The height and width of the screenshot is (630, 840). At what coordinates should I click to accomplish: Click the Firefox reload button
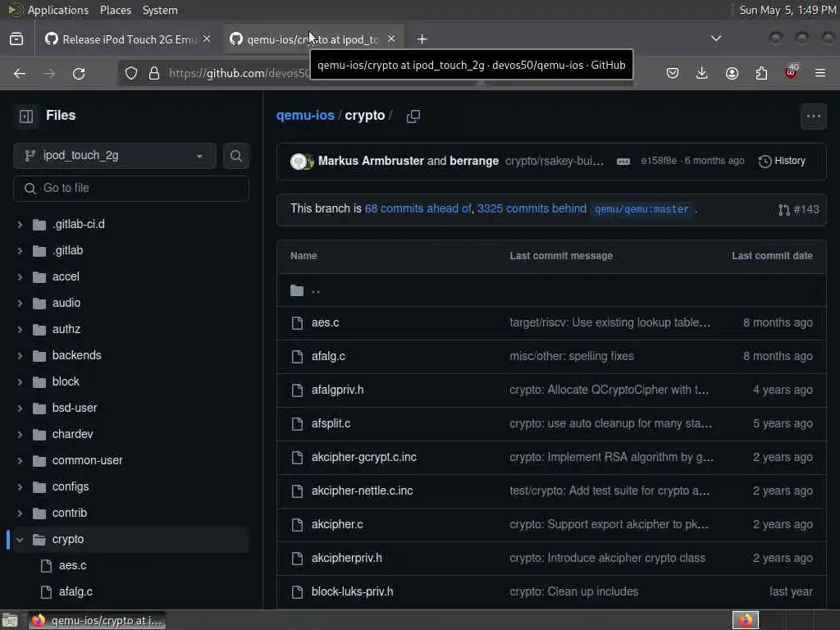79,73
